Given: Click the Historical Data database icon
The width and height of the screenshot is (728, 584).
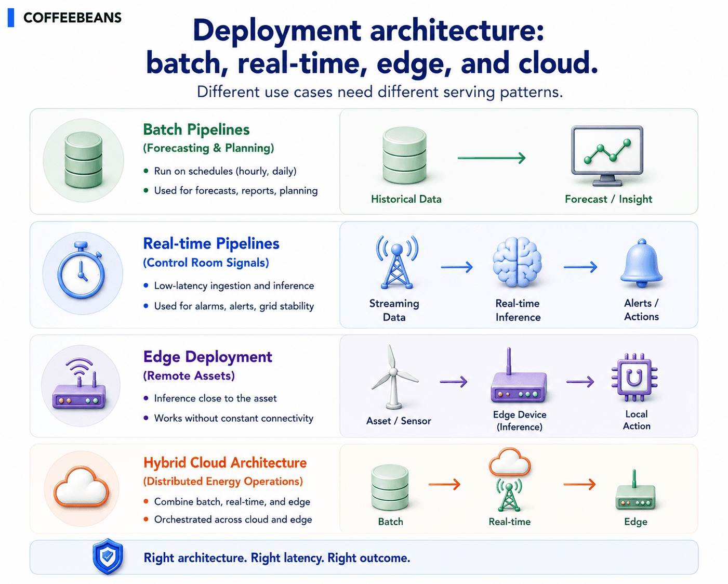Looking at the screenshot, I should [404, 155].
